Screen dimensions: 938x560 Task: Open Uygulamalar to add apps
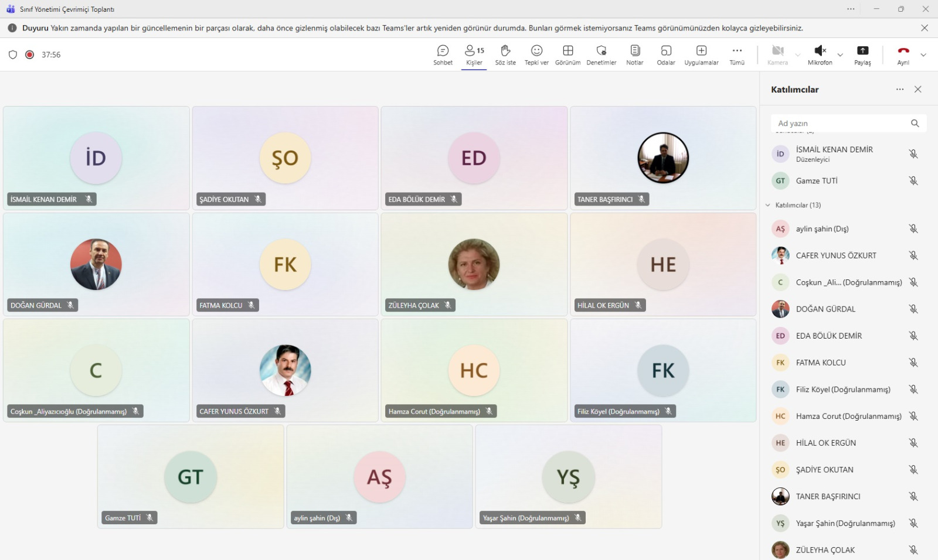coord(701,54)
